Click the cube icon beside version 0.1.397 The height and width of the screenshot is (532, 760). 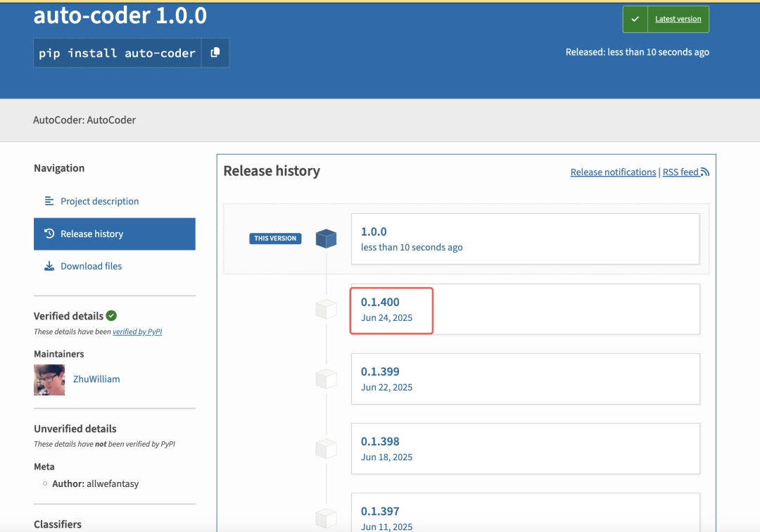[x=327, y=519]
